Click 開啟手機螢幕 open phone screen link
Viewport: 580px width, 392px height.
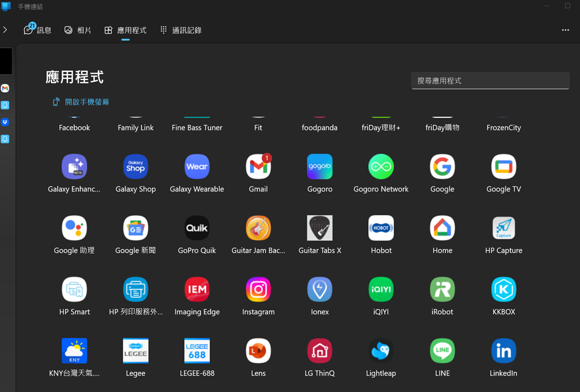(81, 102)
